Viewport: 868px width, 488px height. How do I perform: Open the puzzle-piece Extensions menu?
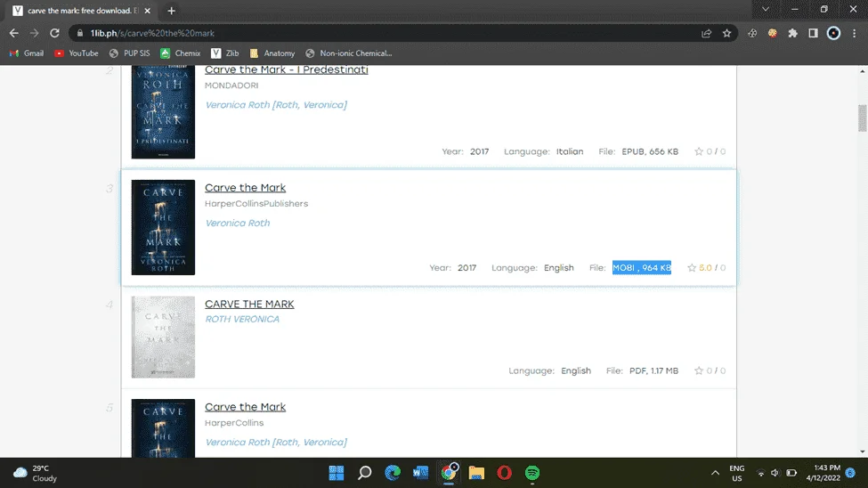(x=792, y=33)
